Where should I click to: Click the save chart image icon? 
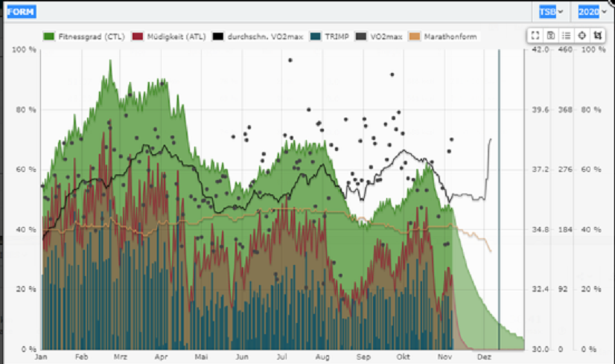(550, 35)
